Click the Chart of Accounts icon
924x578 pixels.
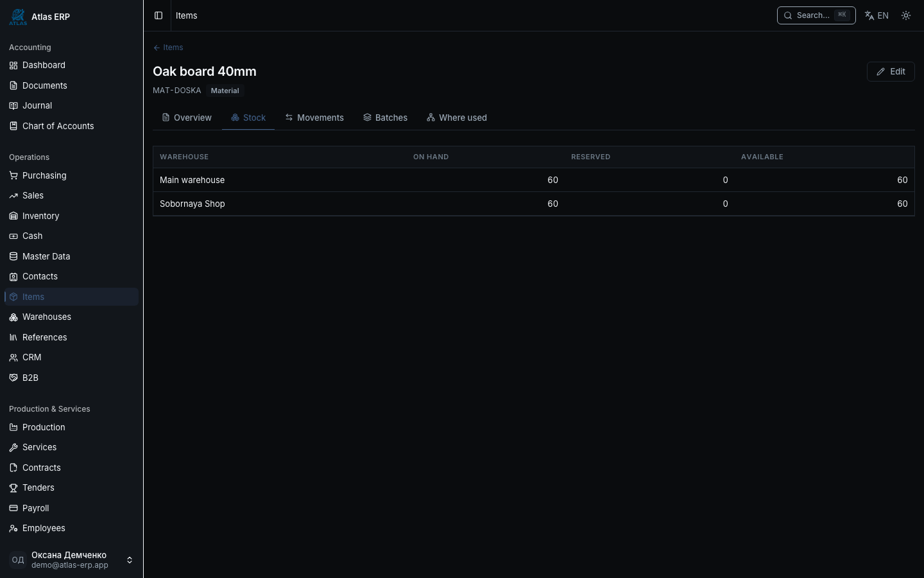click(13, 126)
